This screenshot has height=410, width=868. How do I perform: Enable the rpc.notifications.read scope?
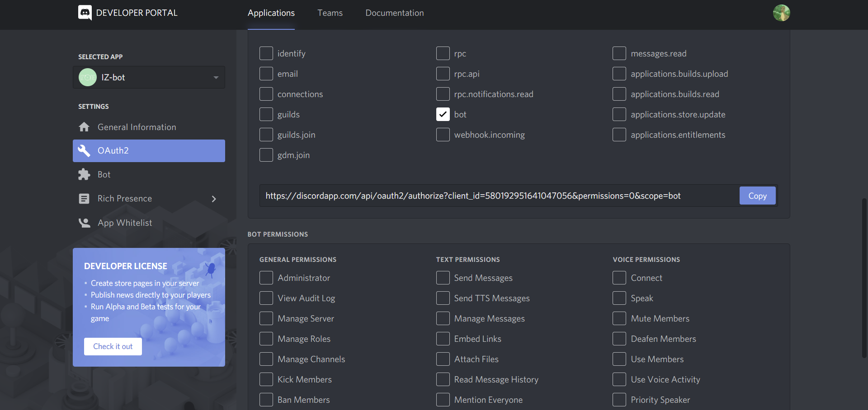click(443, 94)
